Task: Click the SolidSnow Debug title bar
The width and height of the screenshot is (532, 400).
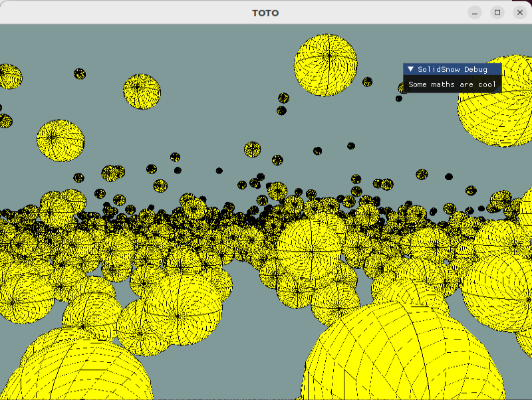Action: (452, 69)
